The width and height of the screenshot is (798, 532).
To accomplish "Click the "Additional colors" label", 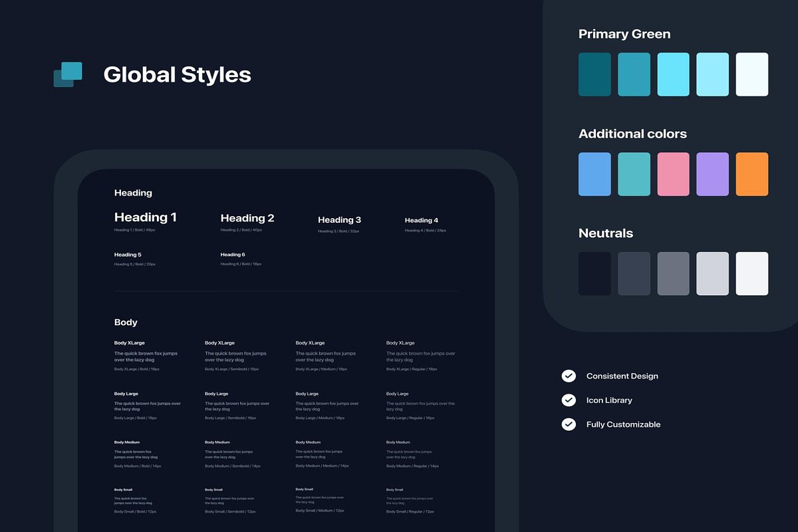I will tap(632, 134).
